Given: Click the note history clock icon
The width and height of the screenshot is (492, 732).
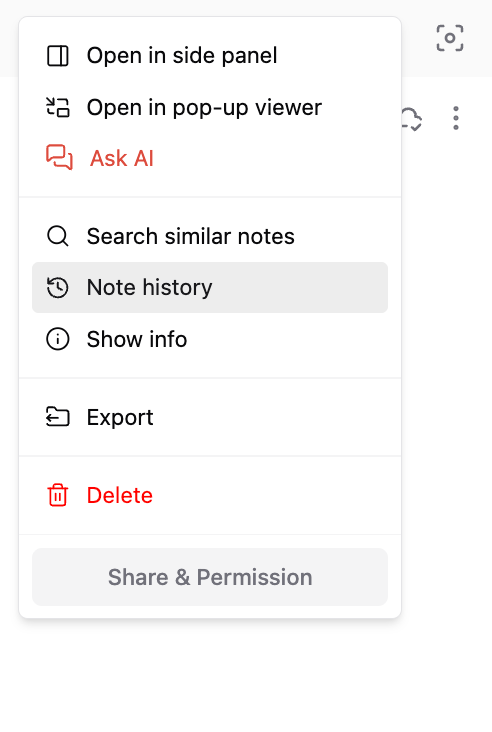Looking at the screenshot, I should [58, 288].
